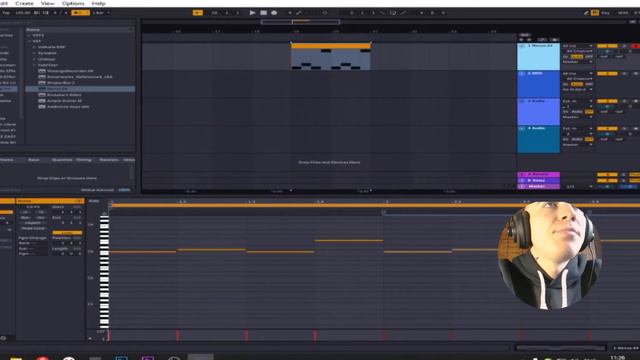Click the first velocity marker
640x360 pixels.
click(109, 336)
